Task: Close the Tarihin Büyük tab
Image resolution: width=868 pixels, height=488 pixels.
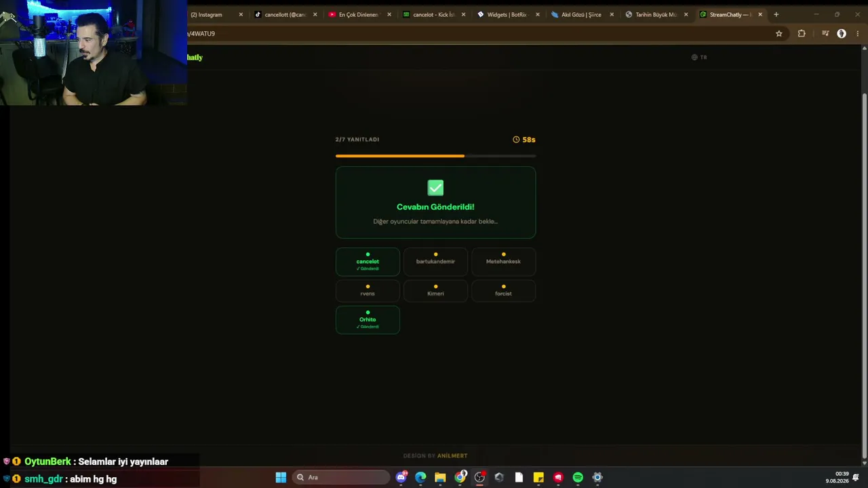Action: click(686, 14)
